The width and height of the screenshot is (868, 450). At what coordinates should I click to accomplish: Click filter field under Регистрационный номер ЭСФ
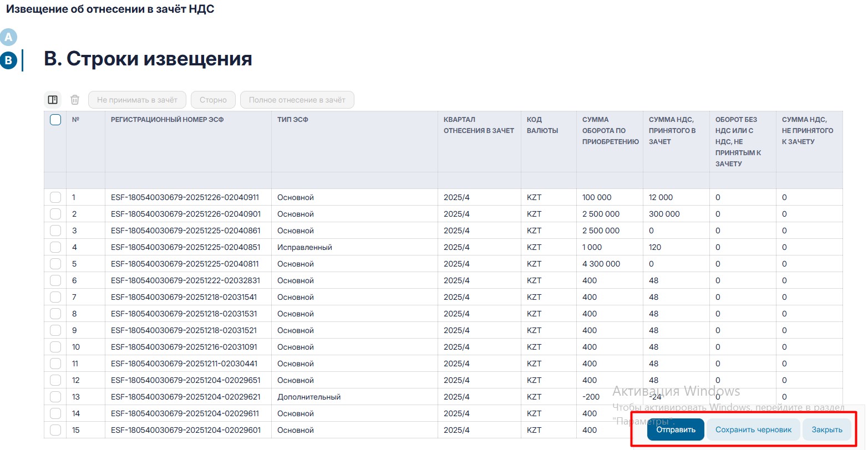(188, 181)
